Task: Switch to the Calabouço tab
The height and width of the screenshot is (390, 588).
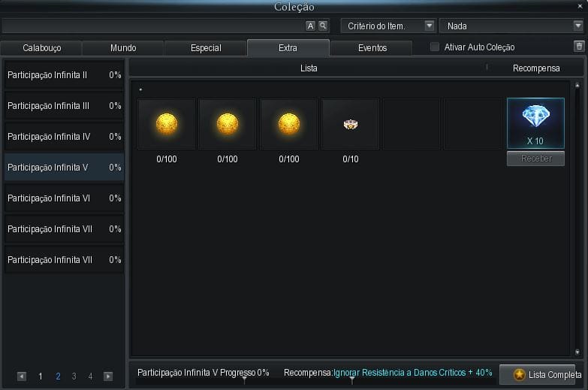Action: (42, 48)
